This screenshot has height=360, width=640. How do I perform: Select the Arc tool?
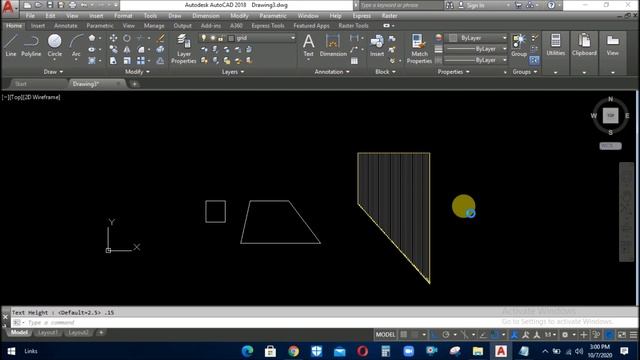pyautogui.click(x=76, y=45)
